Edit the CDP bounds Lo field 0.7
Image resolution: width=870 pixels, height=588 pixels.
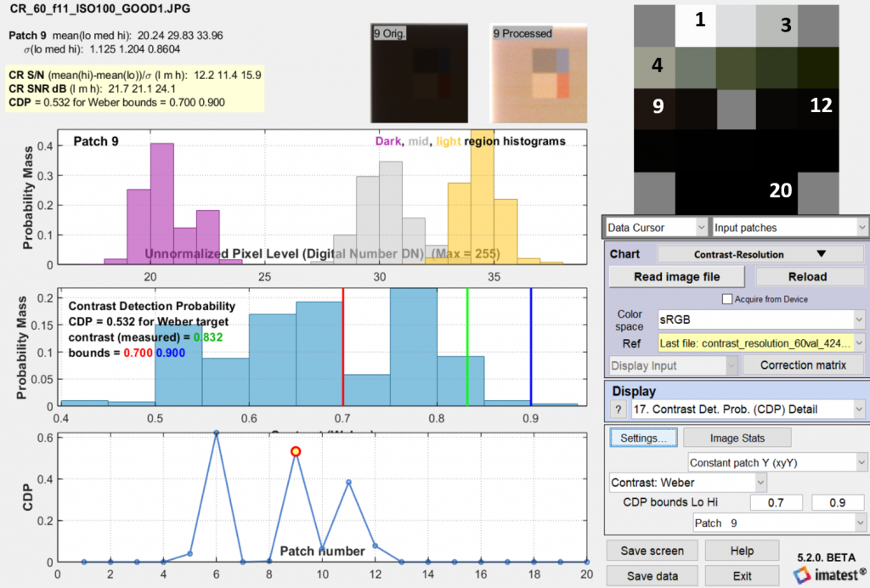coord(776,502)
